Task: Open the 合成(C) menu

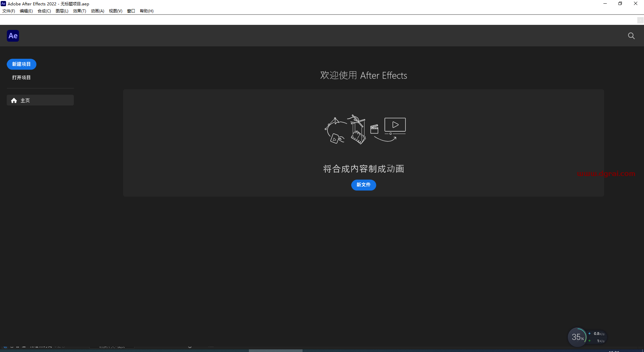Action: [x=44, y=11]
